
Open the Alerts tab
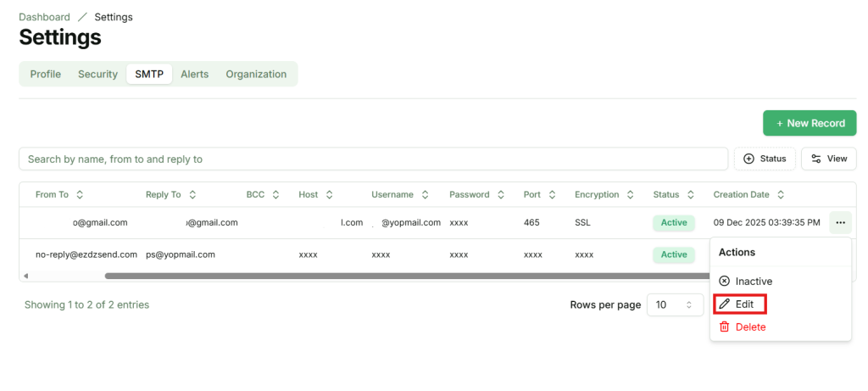click(x=194, y=75)
